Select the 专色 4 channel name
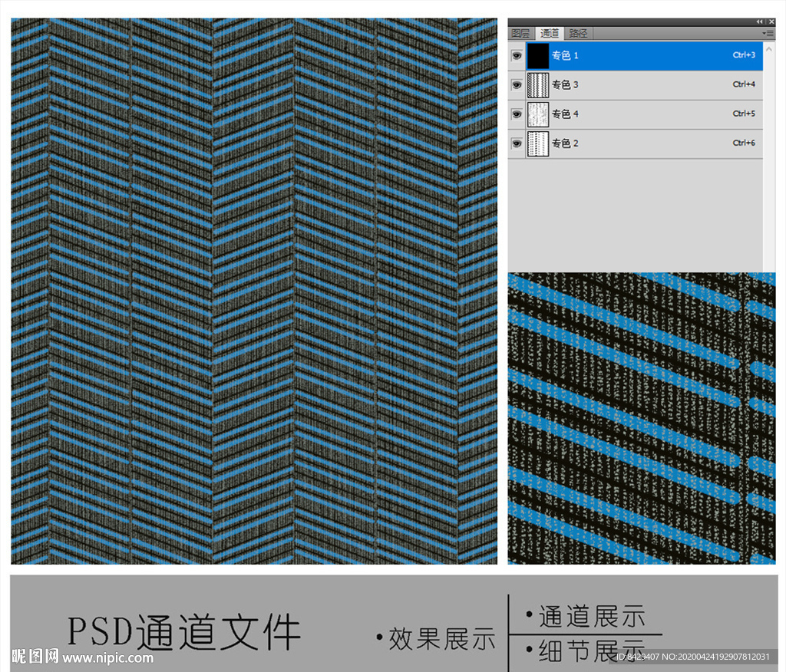The image size is (786, 672). tap(565, 114)
